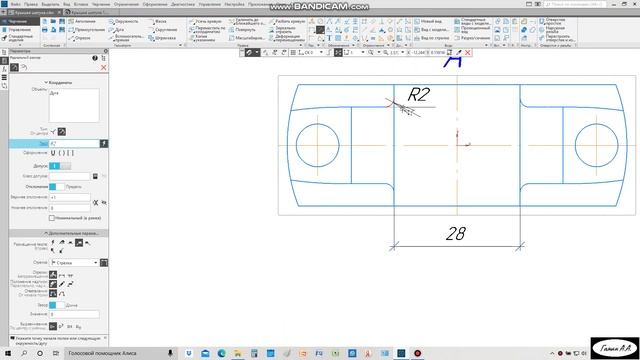Viewport: 640px width, 360px height.
Task: Select the Прямоугольник tool
Action: coord(87,30)
